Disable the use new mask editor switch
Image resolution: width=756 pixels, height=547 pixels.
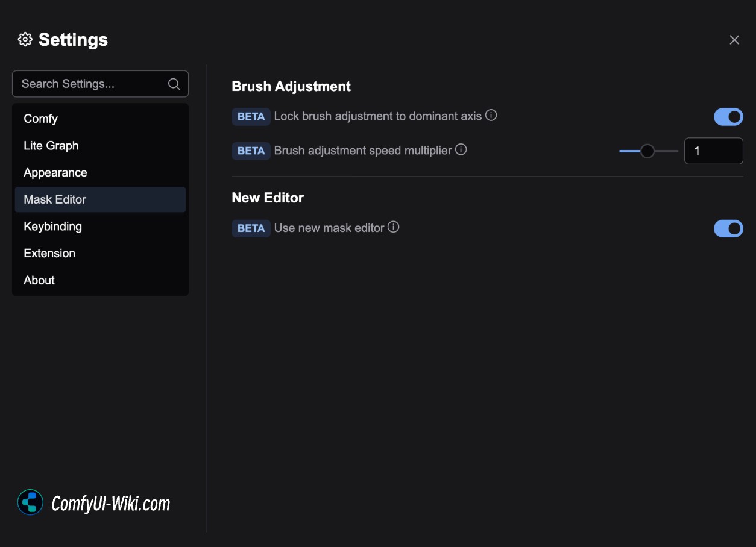coord(728,228)
